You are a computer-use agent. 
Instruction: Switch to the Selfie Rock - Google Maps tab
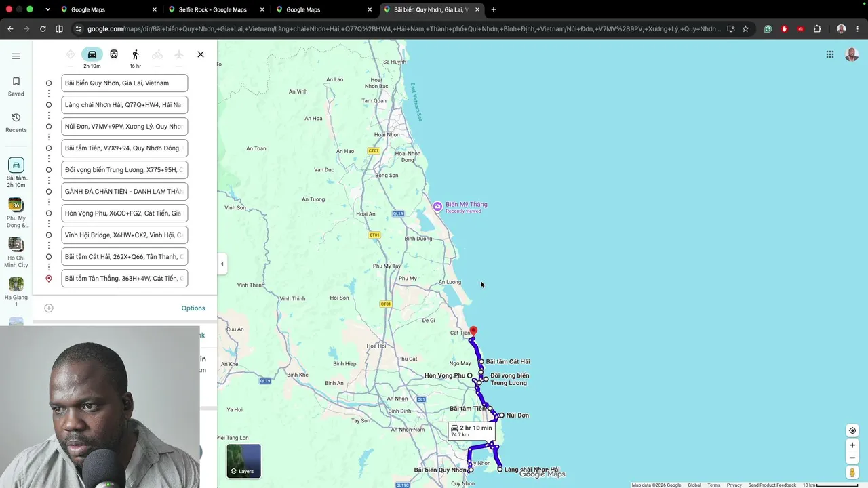(x=216, y=9)
